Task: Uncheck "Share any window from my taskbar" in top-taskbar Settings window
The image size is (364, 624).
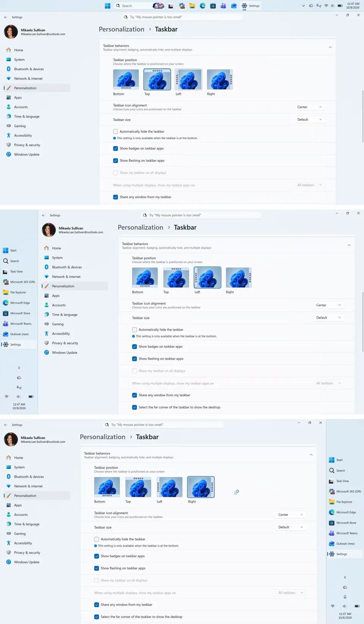Action: click(x=116, y=197)
